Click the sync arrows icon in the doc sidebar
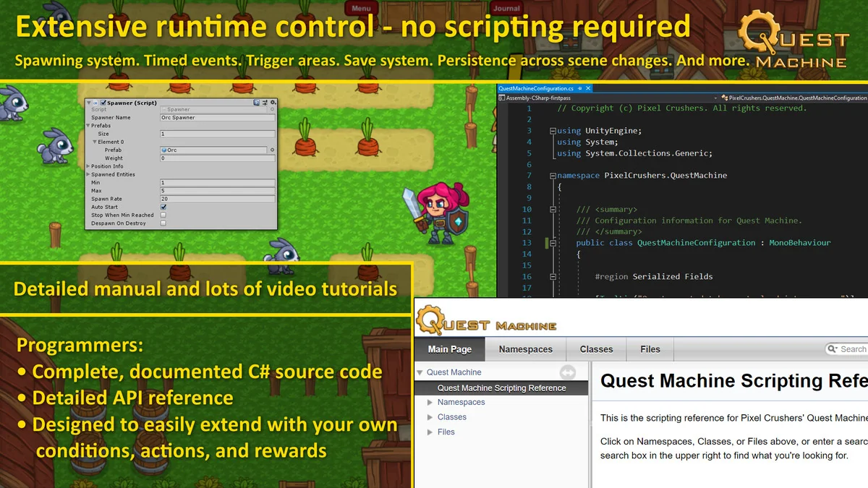 pyautogui.click(x=569, y=372)
